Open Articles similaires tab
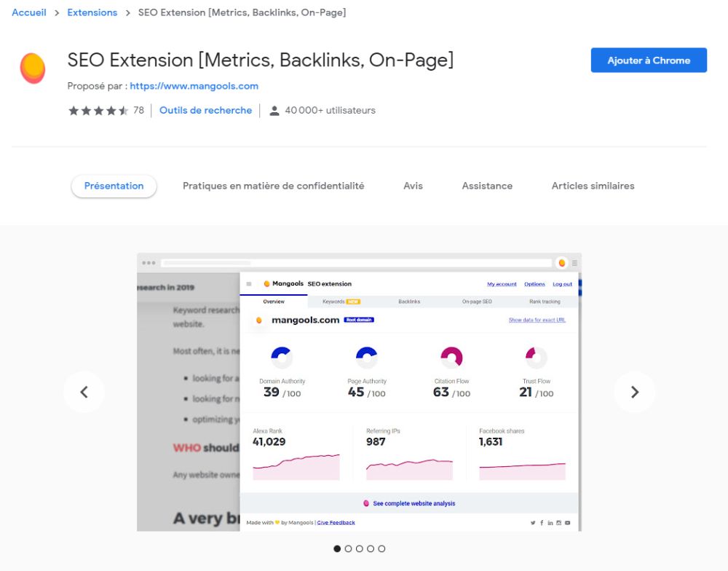 593,186
